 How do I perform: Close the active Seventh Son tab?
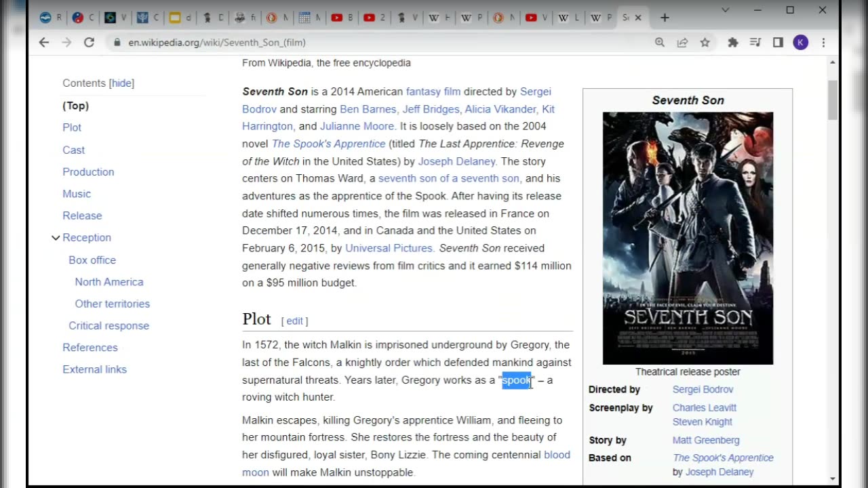pos(637,18)
